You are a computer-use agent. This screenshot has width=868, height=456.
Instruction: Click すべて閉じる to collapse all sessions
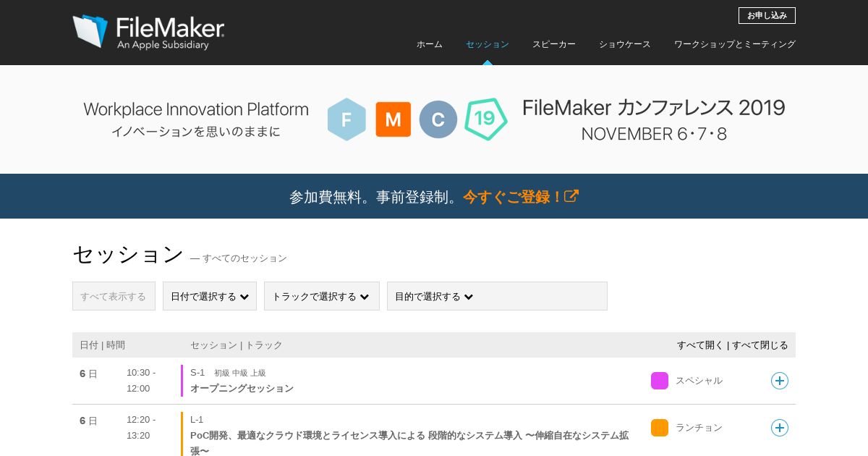[760, 345]
